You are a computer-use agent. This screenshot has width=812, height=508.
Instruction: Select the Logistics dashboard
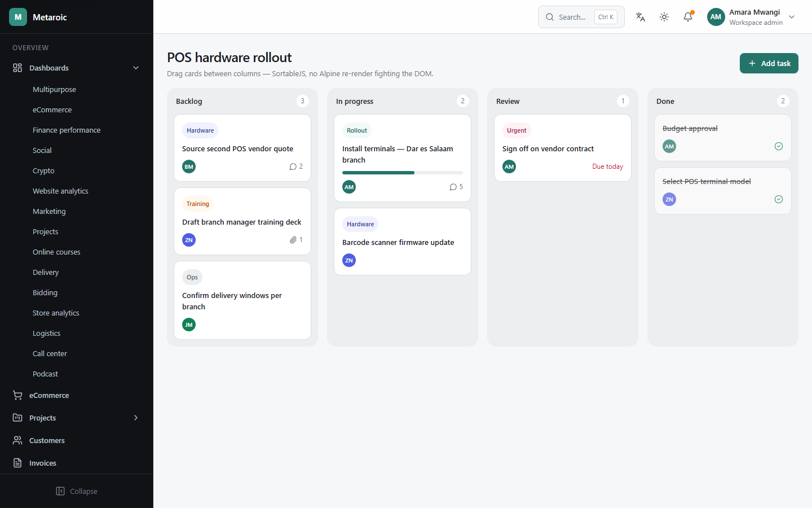point(77,333)
